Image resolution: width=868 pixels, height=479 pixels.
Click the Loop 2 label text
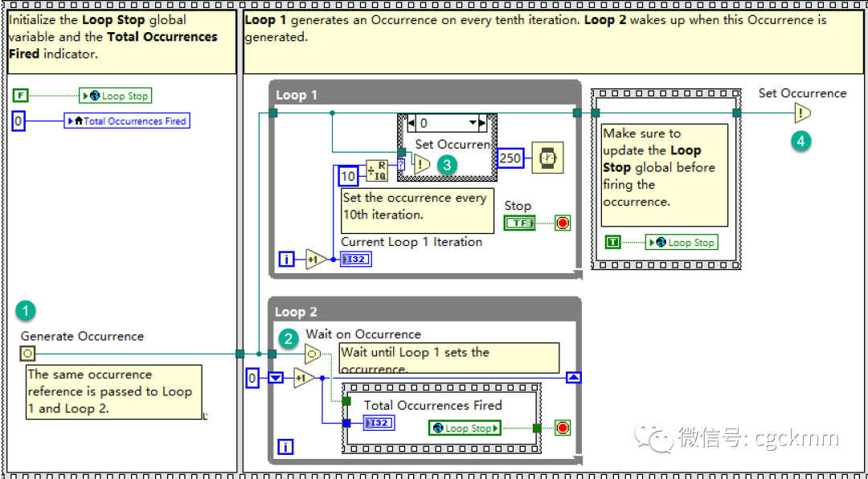(297, 312)
